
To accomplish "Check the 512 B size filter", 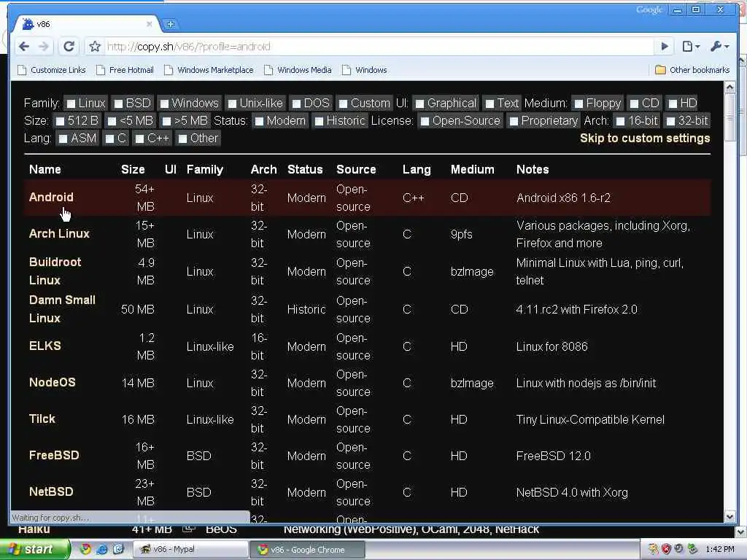I will (x=60, y=122).
